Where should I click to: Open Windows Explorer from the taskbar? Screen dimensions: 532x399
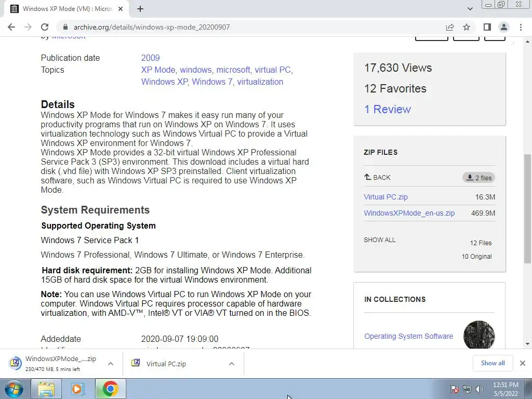coord(46,389)
